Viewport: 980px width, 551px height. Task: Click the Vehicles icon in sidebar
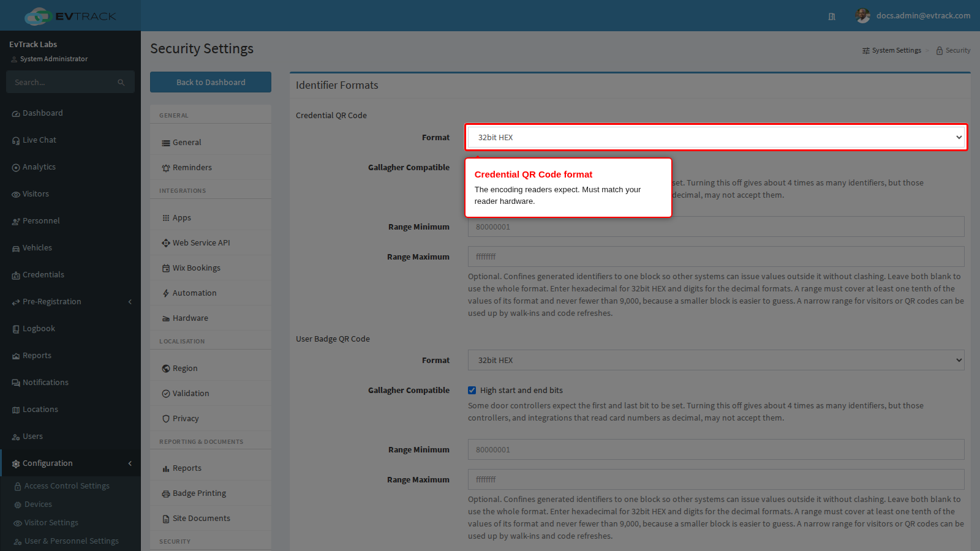pos(16,248)
